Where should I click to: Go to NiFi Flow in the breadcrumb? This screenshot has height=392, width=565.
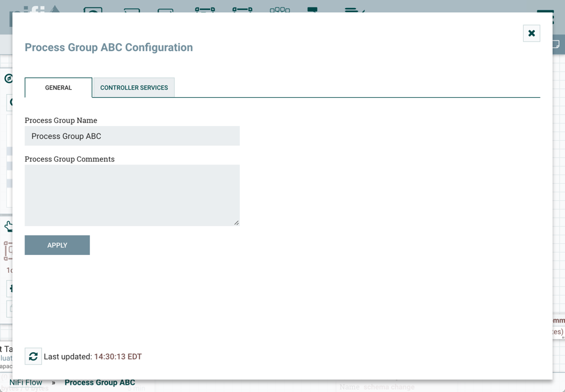[26, 382]
